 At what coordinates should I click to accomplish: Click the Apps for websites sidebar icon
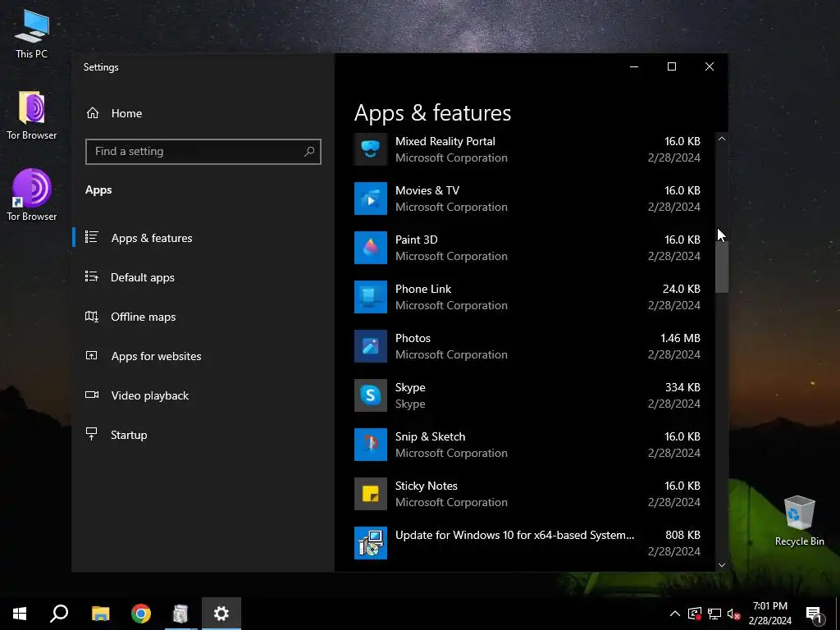[92, 355]
